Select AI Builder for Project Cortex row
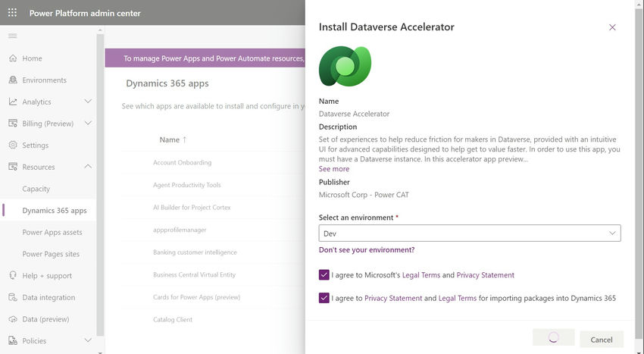644x354 pixels. click(214, 207)
